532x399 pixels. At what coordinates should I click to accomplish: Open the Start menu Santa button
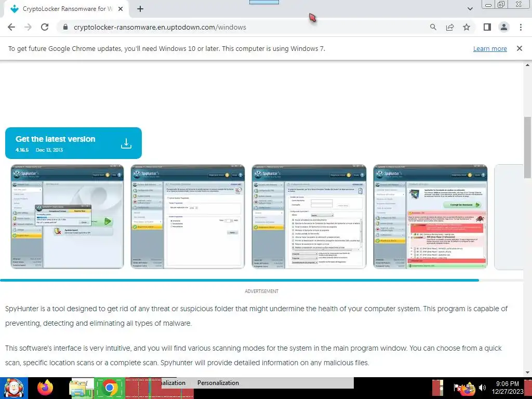[x=14, y=388]
